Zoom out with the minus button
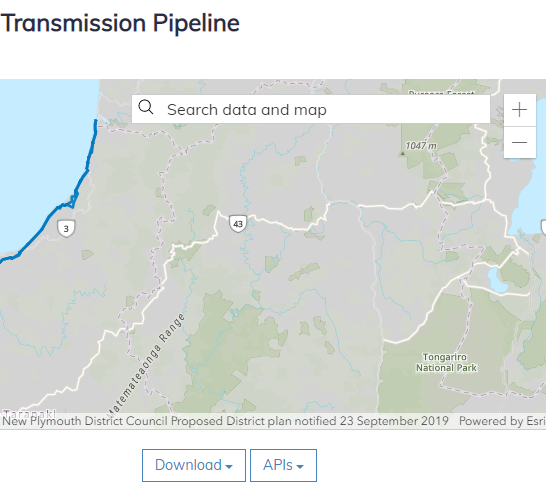 pos(519,142)
